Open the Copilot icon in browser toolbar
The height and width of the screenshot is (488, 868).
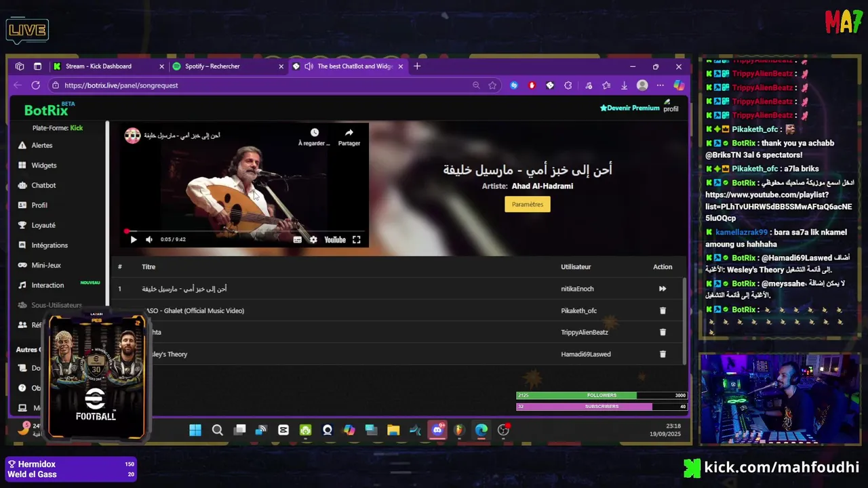pyautogui.click(x=678, y=85)
